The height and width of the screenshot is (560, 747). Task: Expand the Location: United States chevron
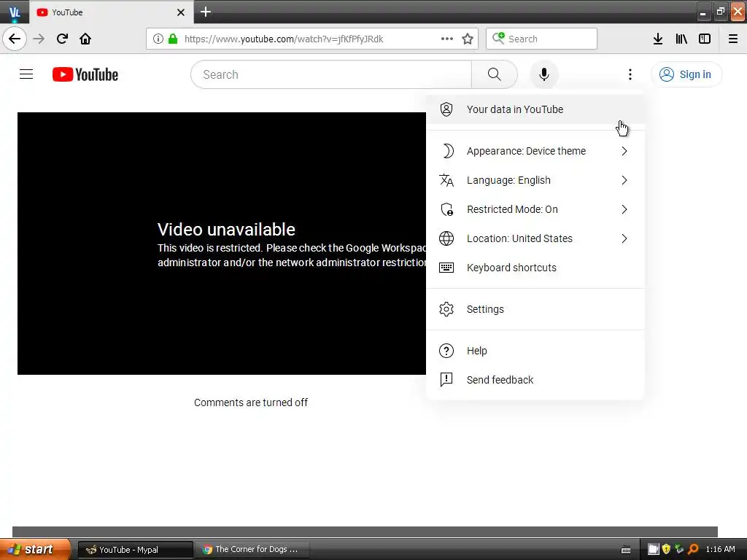[x=624, y=238]
